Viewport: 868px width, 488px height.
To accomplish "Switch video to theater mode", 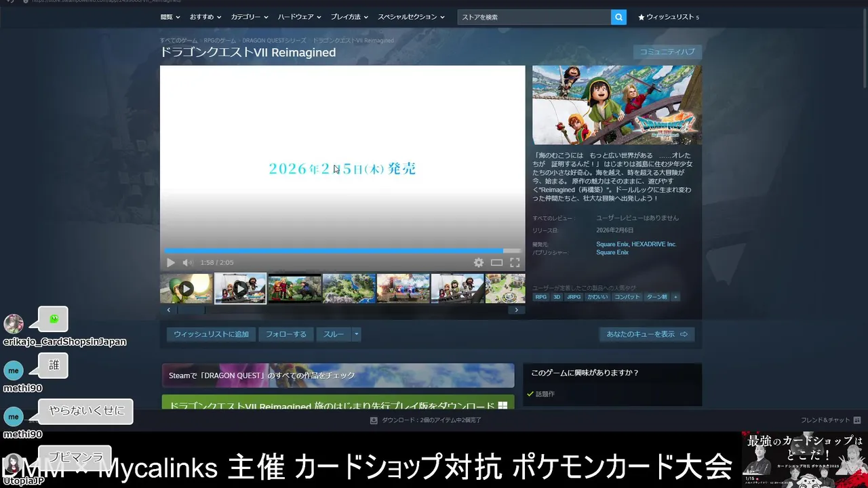I will pos(497,262).
